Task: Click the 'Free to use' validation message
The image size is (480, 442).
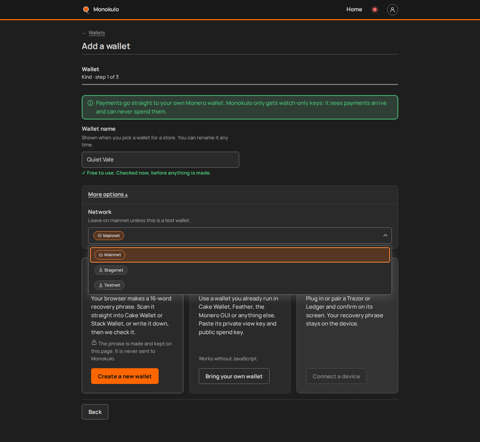Action: point(146,173)
